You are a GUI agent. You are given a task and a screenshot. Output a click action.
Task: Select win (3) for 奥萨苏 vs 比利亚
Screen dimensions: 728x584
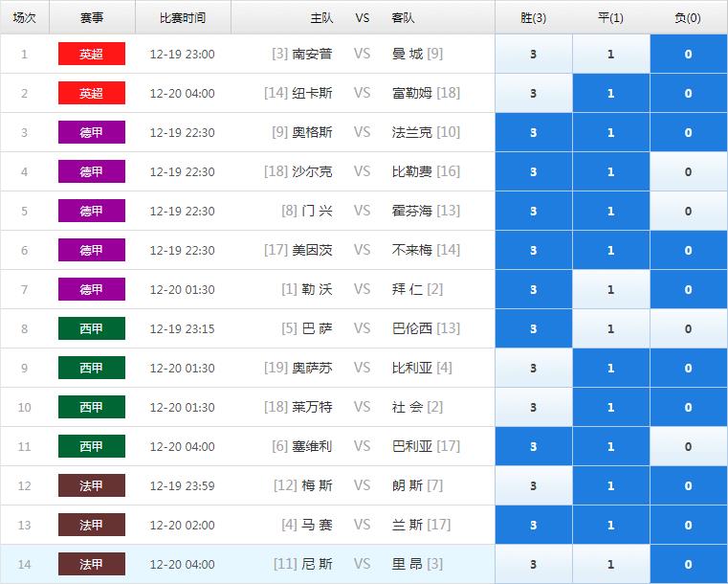point(534,368)
